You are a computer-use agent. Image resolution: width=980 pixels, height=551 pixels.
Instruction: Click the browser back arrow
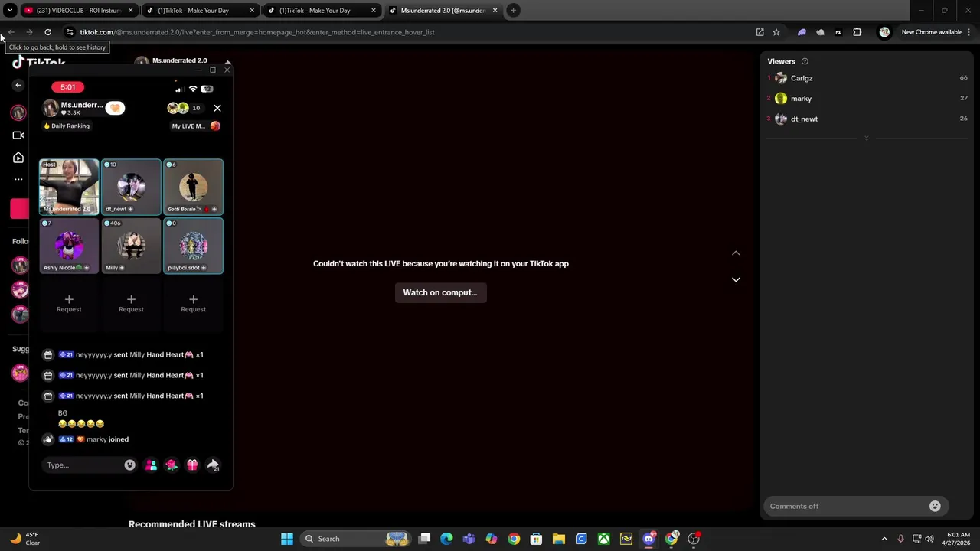[x=11, y=32]
